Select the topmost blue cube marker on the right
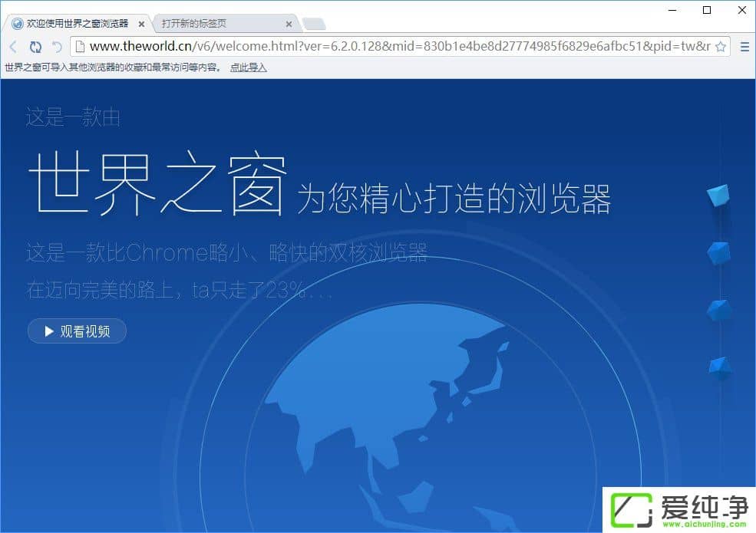Viewport: 756px width, 533px height. 718,196
